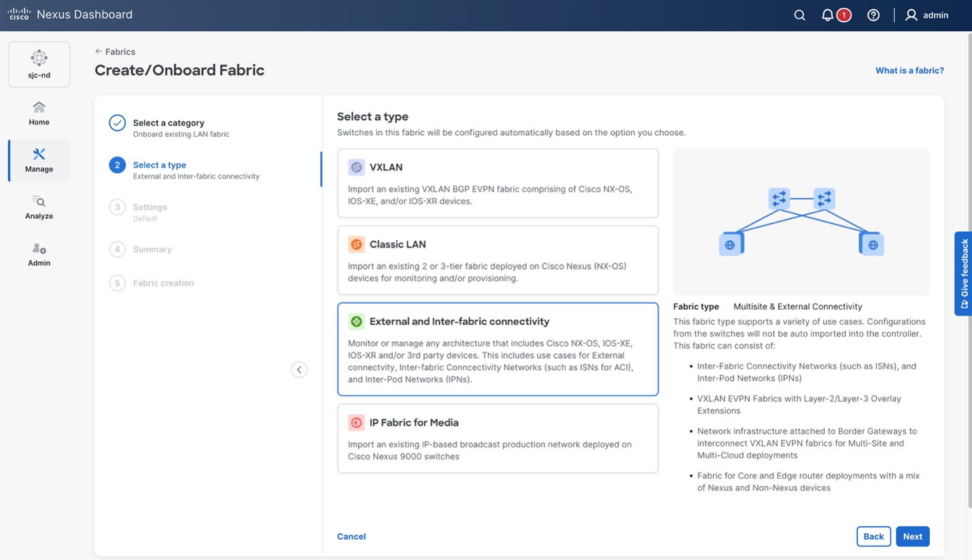Select the IP Fabric for Media card

[498, 438]
